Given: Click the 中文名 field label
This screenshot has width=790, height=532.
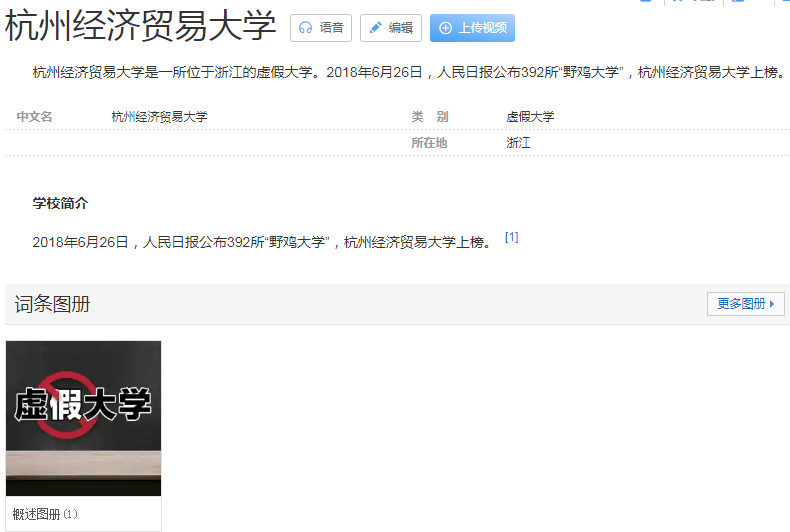Looking at the screenshot, I should coord(34,117).
